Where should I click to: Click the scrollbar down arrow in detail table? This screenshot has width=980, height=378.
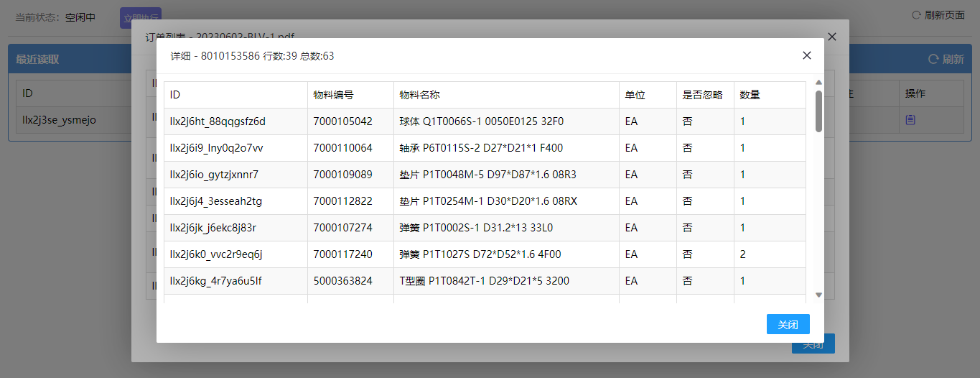pyautogui.click(x=818, y=295)
